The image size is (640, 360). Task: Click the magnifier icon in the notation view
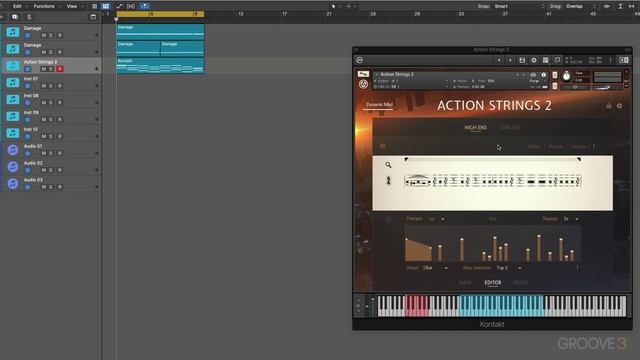pyautogui.click(x=388, y=165)
